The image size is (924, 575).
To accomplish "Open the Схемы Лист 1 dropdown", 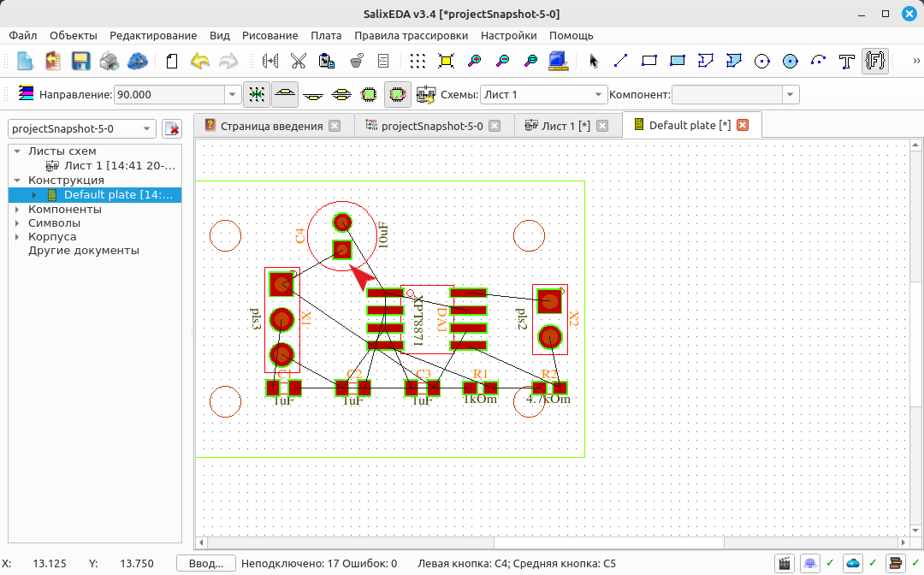I will 543,94.
